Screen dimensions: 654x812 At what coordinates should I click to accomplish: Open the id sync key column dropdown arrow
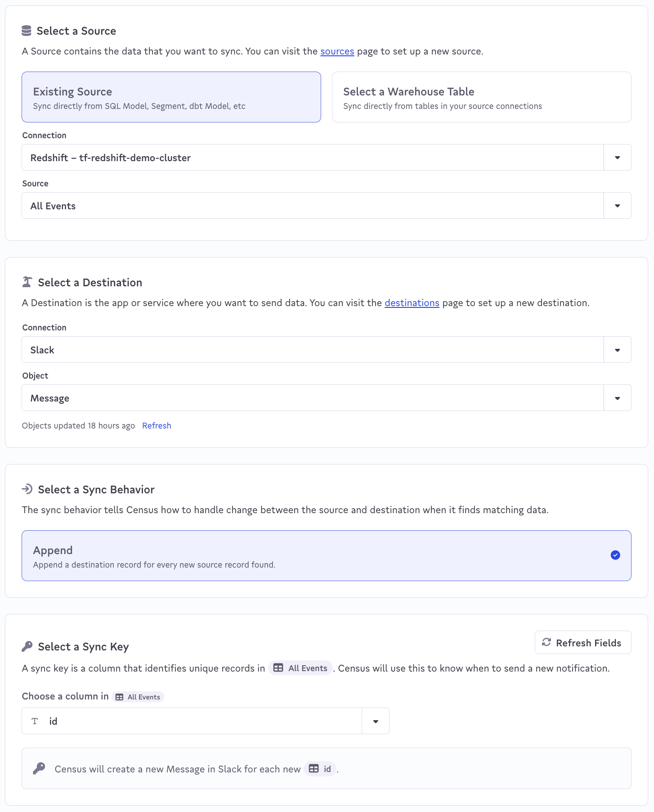[x=376, y=721]
